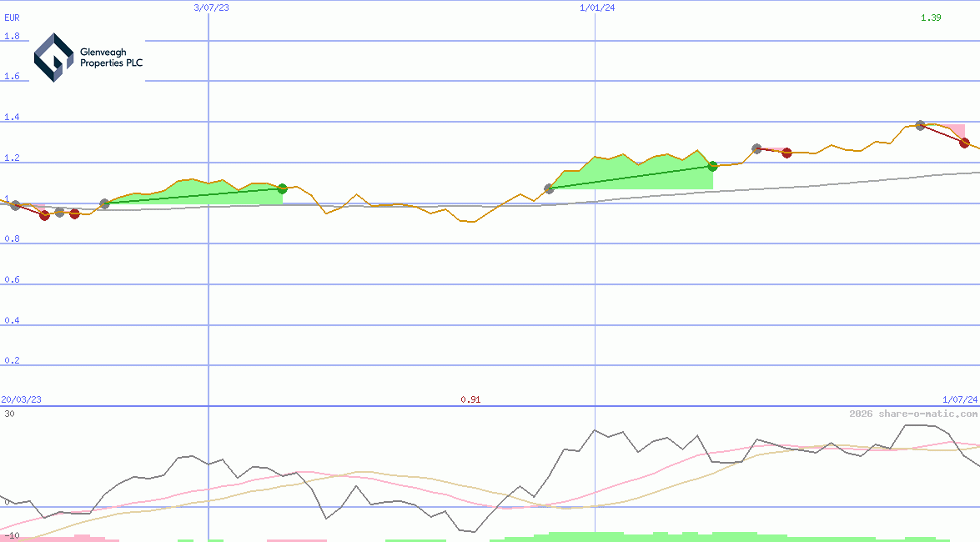Select the red sell dot from March 2023
This screenshot has width=980, height=542.
43,217
